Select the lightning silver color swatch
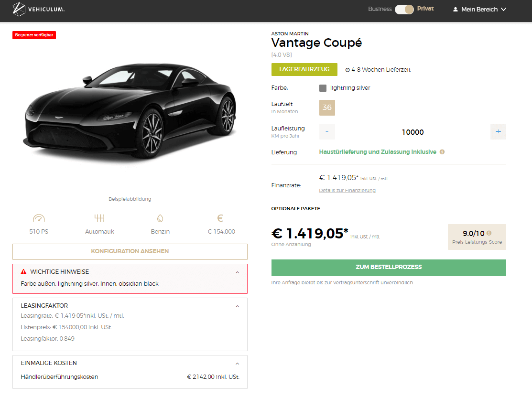532x398 pixels. click(323, 88)
